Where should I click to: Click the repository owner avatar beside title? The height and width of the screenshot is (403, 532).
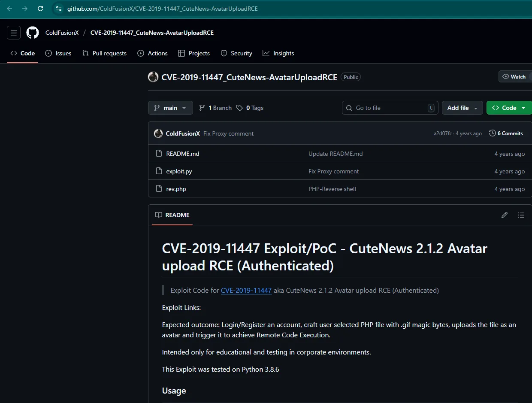[x=153, y=77]
